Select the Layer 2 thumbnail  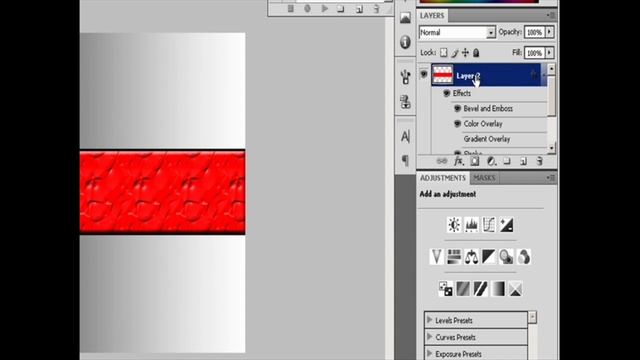442,75
